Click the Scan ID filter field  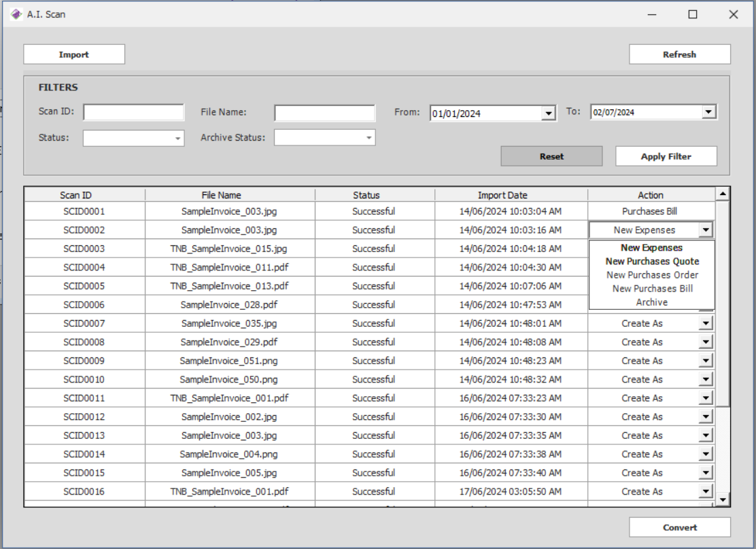click(x=133, y=112)
